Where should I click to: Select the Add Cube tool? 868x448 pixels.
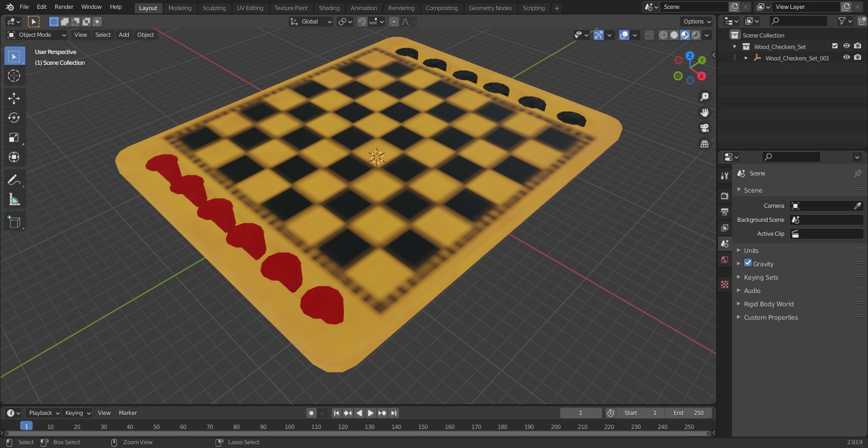[14, 222]
